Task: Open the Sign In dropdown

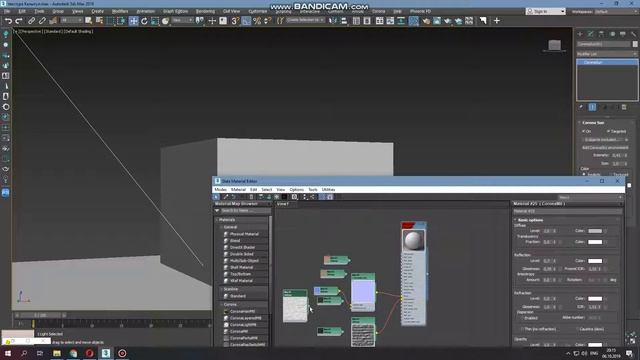Action: (546, 11)
